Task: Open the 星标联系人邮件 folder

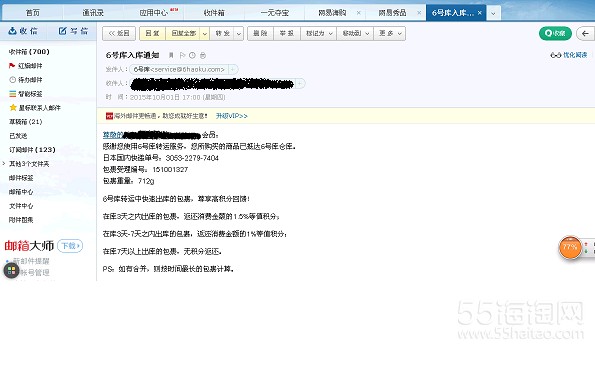Action: pos(40,108)
